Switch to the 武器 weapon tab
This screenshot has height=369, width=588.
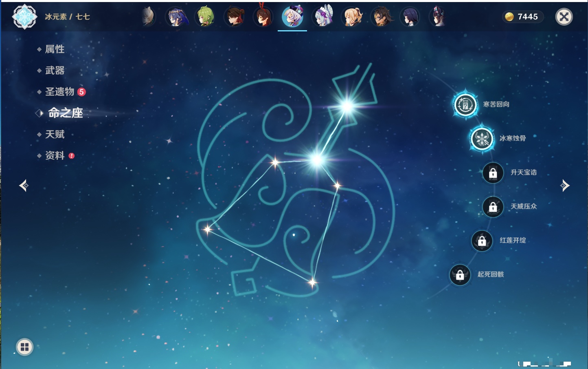click(55, 71)
